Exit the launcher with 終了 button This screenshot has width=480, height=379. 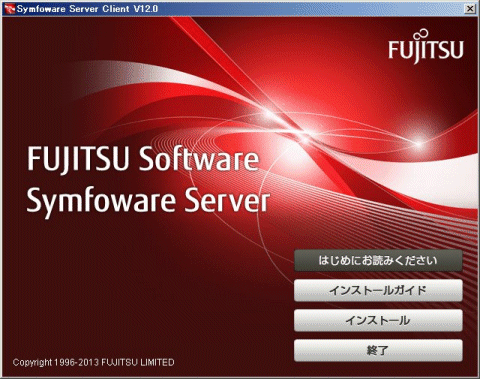coord(378,350)
